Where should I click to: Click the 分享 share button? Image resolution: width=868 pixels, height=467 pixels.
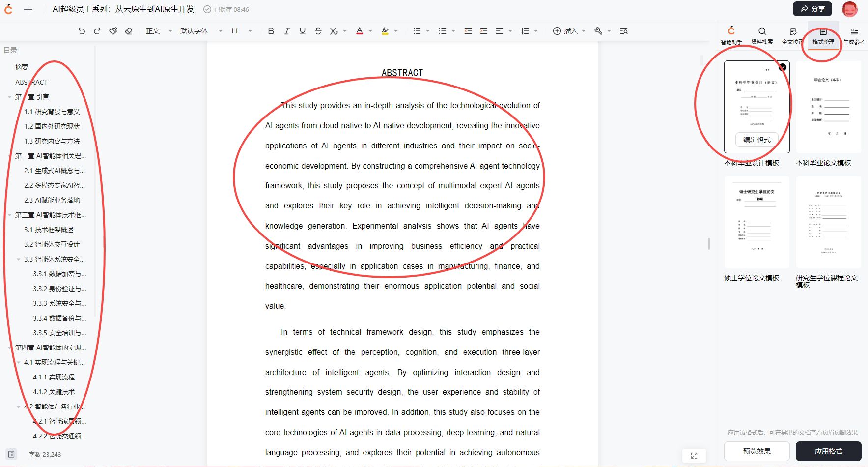[812, 9]
